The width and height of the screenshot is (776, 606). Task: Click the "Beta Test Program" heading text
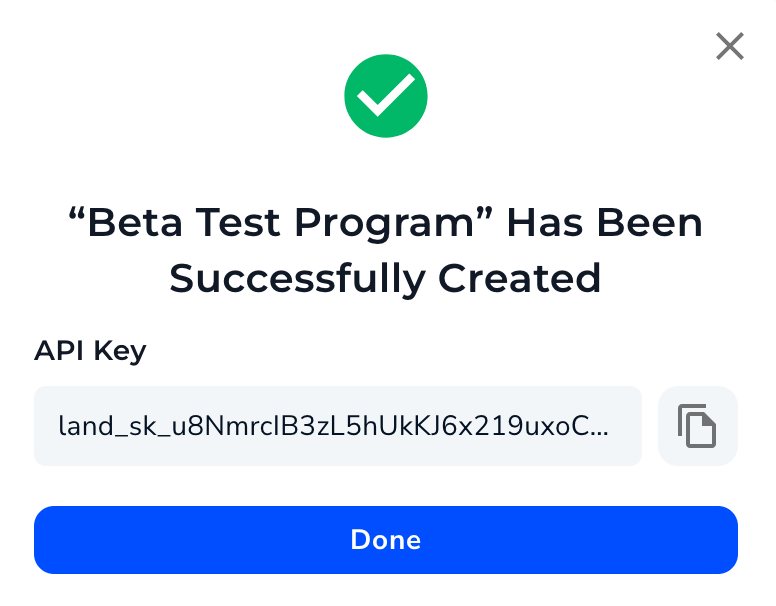(x=281, y=223)
